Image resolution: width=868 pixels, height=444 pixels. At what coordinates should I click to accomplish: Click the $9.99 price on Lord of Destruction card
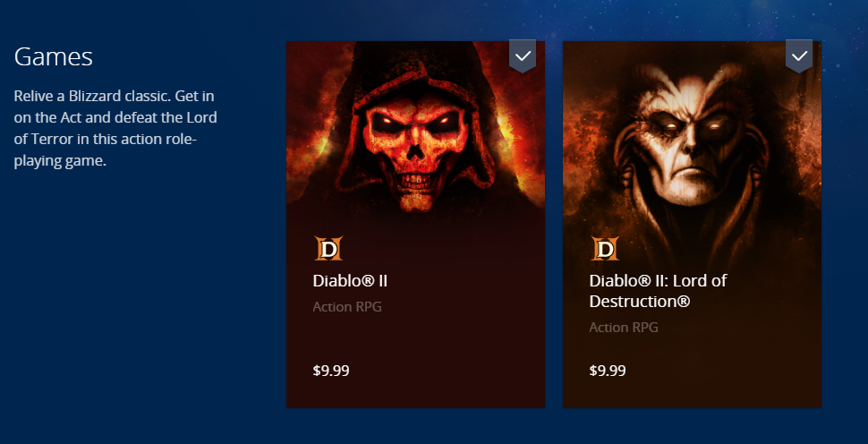(x=608, y=371)
